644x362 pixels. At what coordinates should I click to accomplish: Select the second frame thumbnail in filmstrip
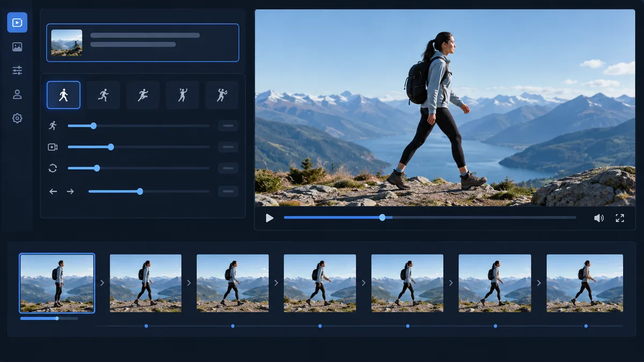145,283
